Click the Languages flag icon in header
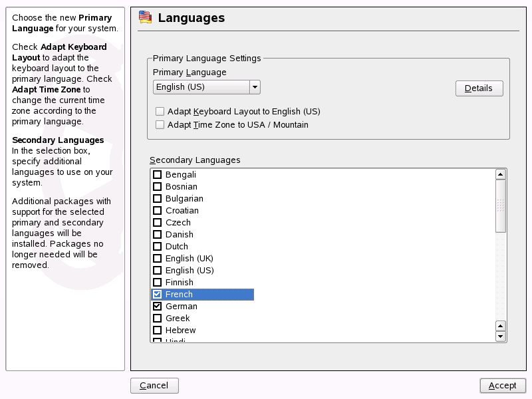This screenshot has width=532, height=399. click(x=144, y=18)
